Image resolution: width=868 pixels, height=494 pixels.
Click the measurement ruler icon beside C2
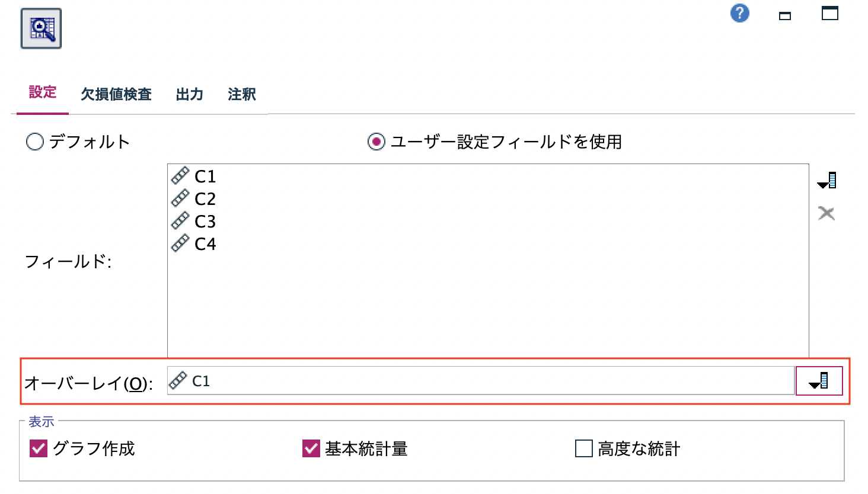click(180, 198)
